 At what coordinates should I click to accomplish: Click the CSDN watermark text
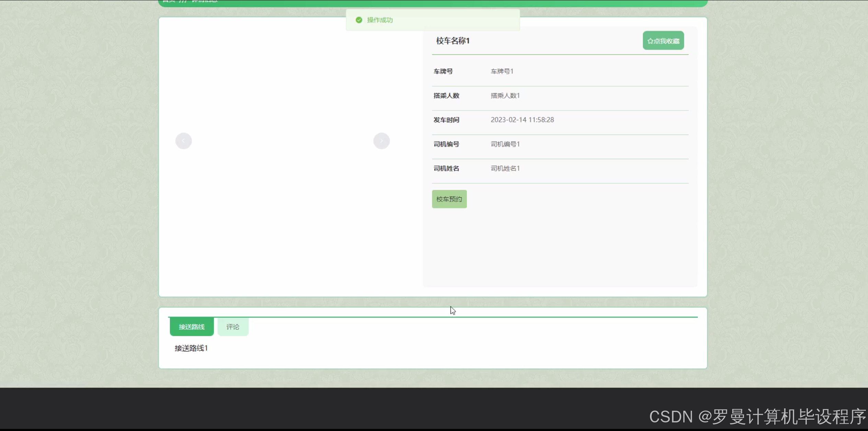(757, 417)
